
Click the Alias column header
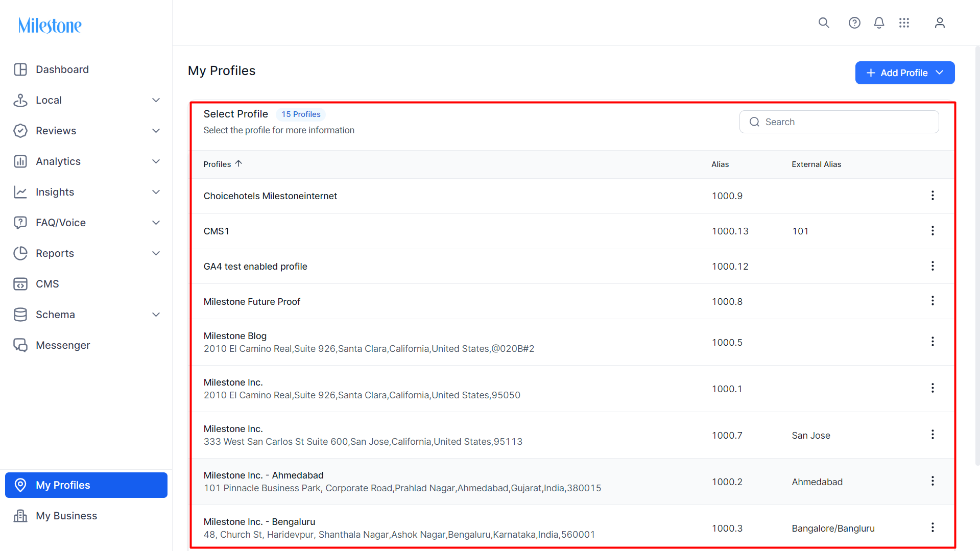click(720, 164)
